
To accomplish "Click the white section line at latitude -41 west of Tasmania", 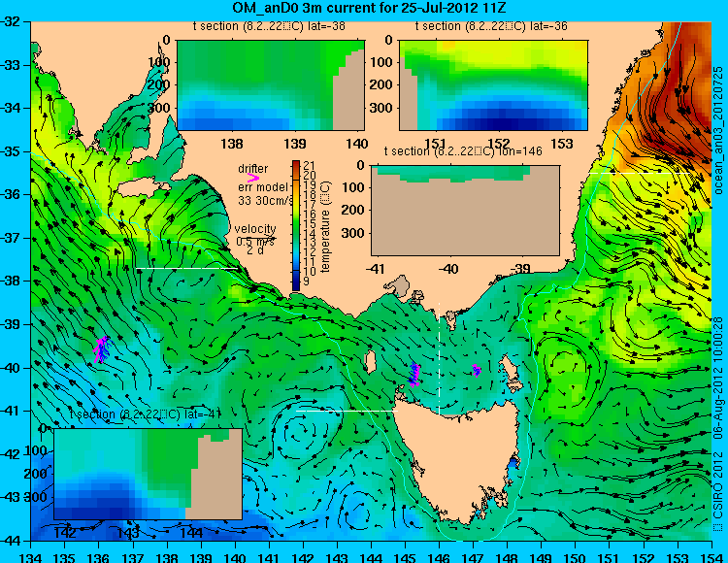I will coord(347,412).
